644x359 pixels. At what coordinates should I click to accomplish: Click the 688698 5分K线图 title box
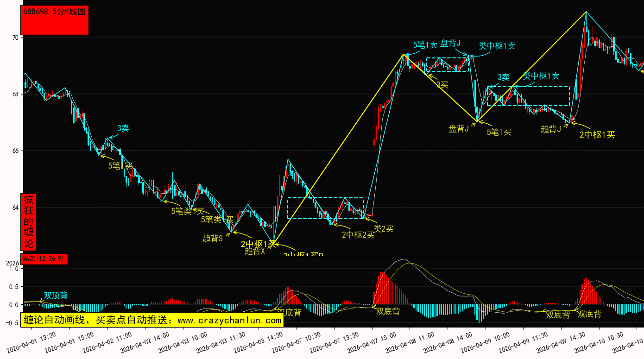point(55,20)
